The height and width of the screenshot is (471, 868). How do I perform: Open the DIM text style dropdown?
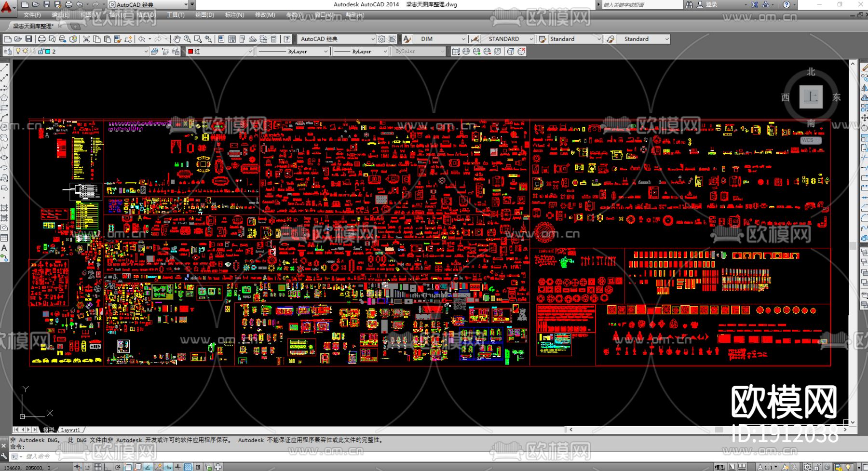(x=463, y=39)
